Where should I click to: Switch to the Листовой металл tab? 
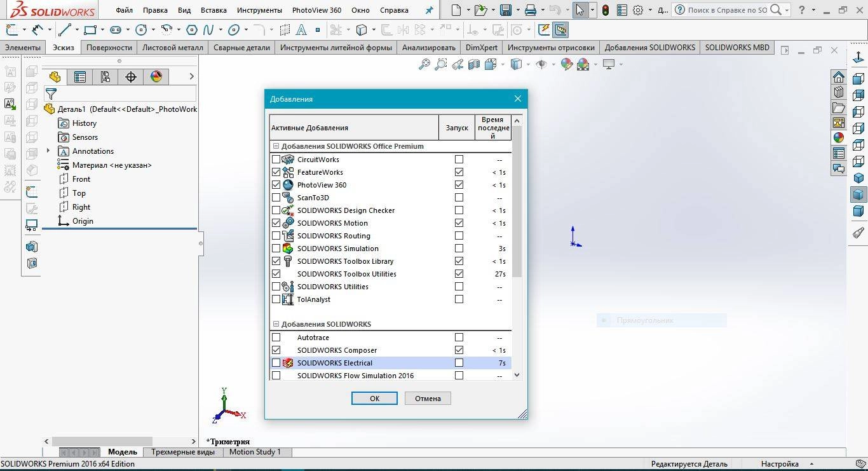click(x=173, y=48)
